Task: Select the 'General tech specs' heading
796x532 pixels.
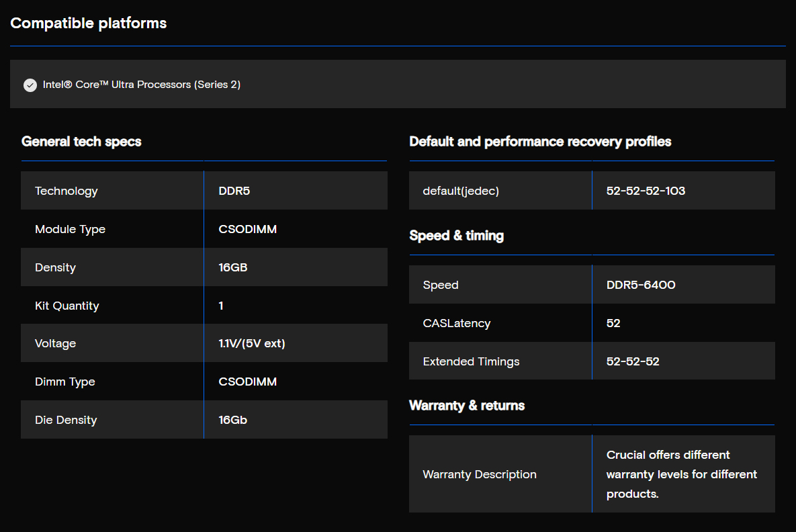Action: (x=81, y=142)
